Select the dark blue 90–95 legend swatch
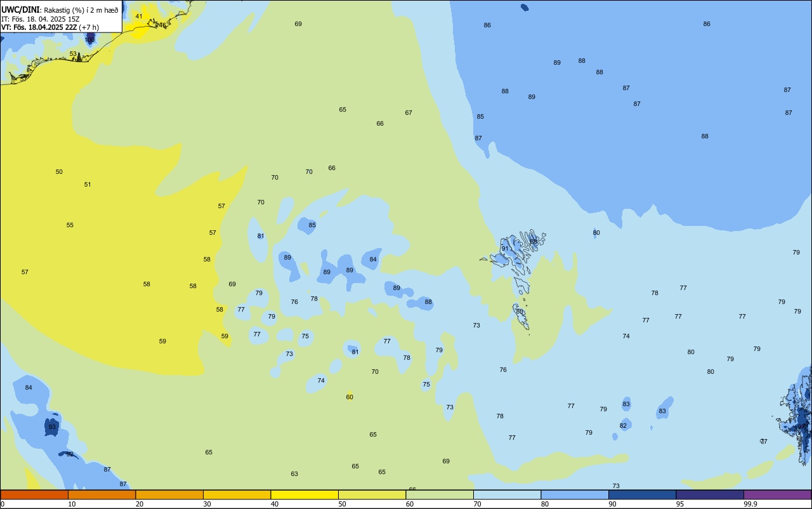This screenshot has width=812, height=509. pos(642,494)
